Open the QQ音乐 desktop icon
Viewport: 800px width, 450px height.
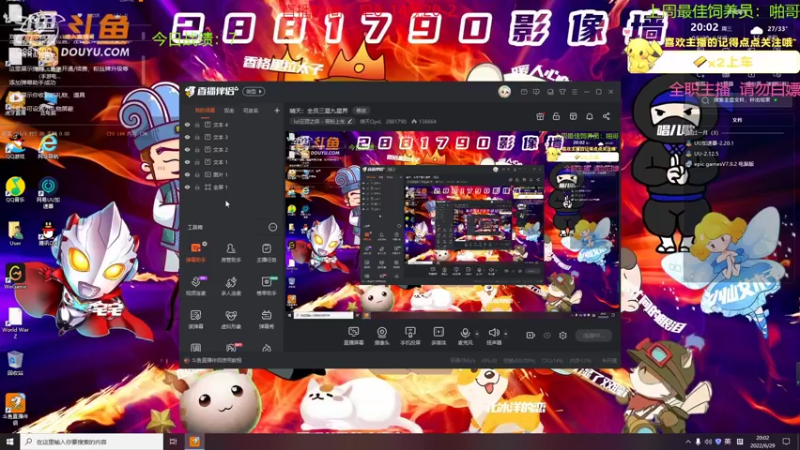point(15,190)
